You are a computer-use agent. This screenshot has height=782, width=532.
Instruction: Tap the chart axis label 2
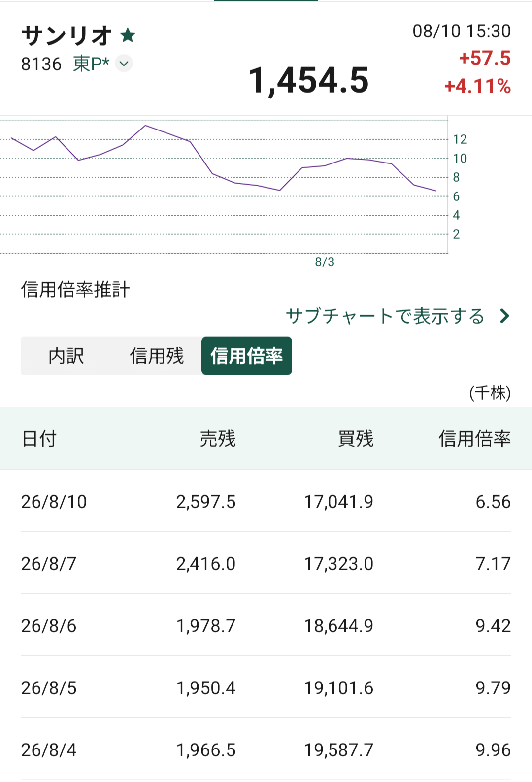[456, 234]
